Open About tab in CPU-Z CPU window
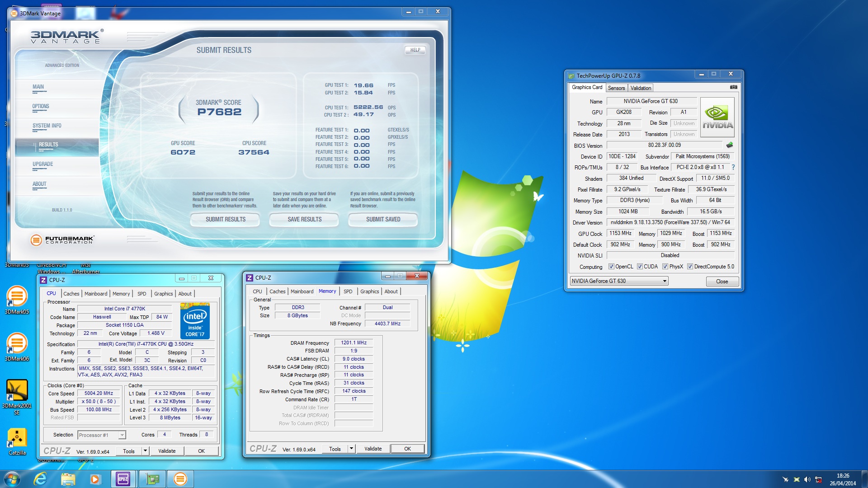Viewport: 868px width, 488px height. point(184,294)
